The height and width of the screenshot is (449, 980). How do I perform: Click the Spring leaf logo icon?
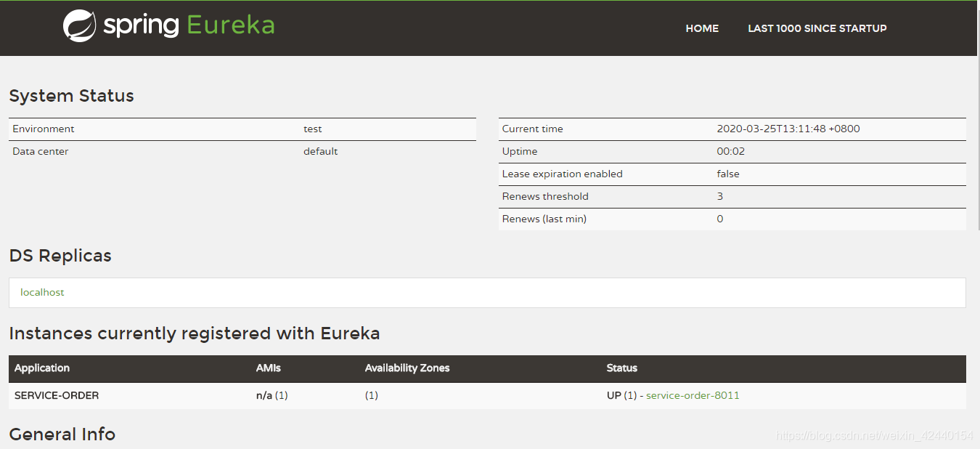tap(79, 26)
